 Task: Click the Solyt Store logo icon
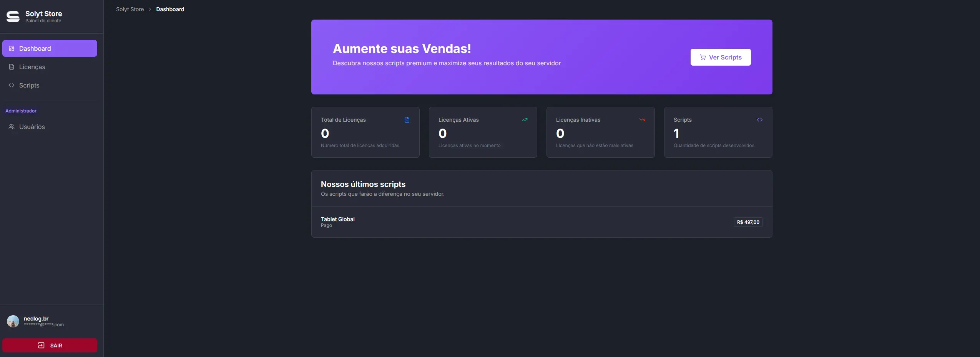[13, 17]
